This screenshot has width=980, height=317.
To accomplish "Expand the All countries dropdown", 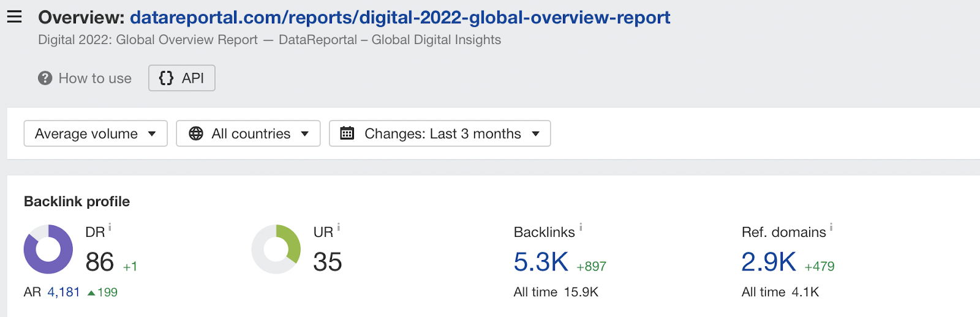I will (248, 133).
